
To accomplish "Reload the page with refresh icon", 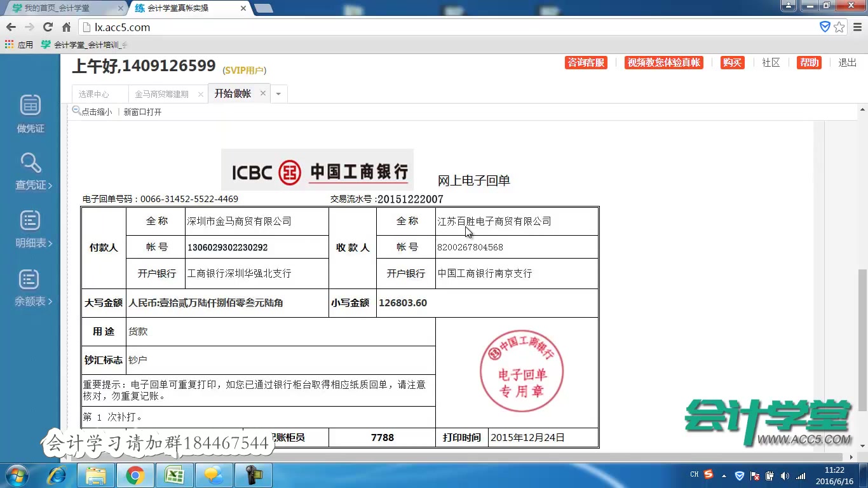I will coord(48,27).
